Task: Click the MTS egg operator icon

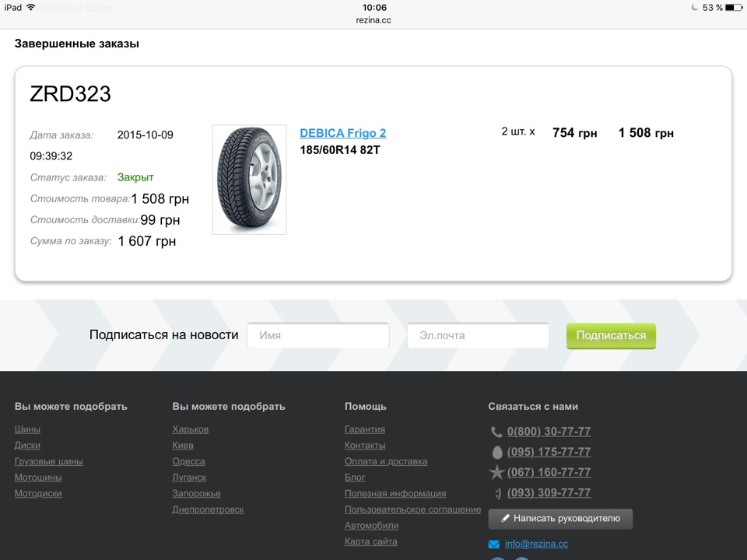Action: coord(497,453)
